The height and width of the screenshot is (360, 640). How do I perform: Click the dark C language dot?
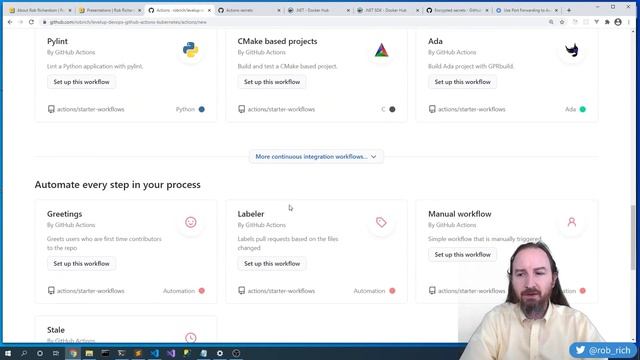click(392, 109)
